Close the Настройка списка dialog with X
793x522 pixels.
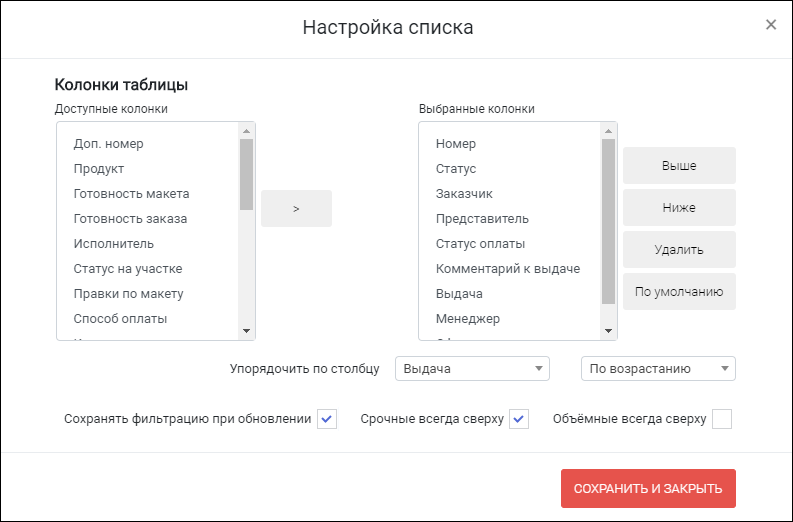pyautogui.click(x=771, y=25)
